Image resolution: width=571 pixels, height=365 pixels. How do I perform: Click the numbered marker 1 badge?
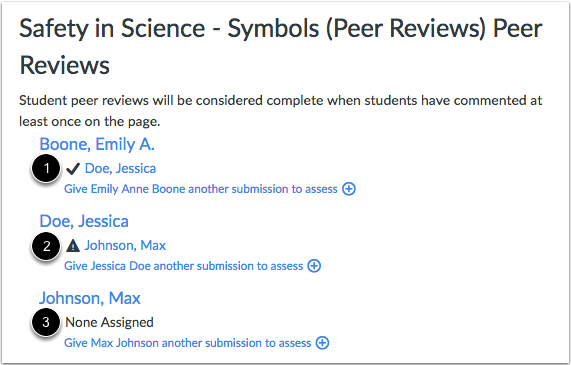[46, 168]
